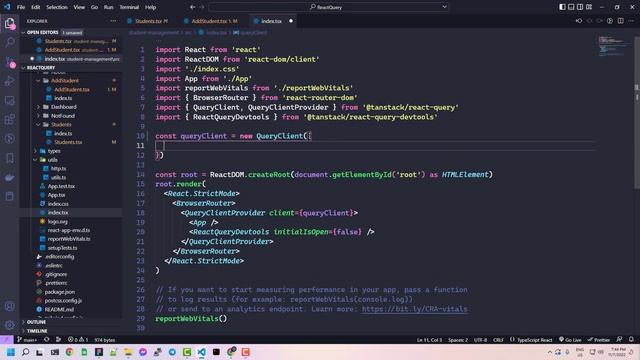
Task: Open the Manage gear icon in activity bar
Action: pyautogui.click(x=9, y=325)
